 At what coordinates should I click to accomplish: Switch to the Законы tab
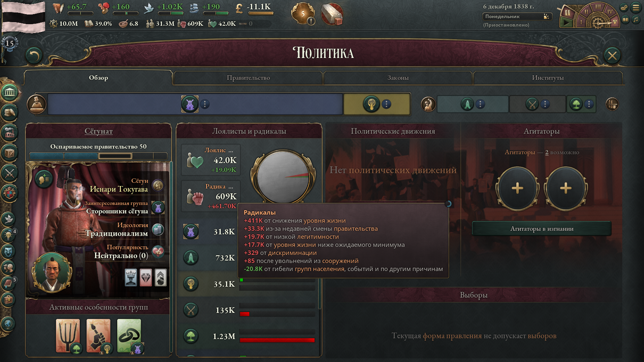(398, 78)
